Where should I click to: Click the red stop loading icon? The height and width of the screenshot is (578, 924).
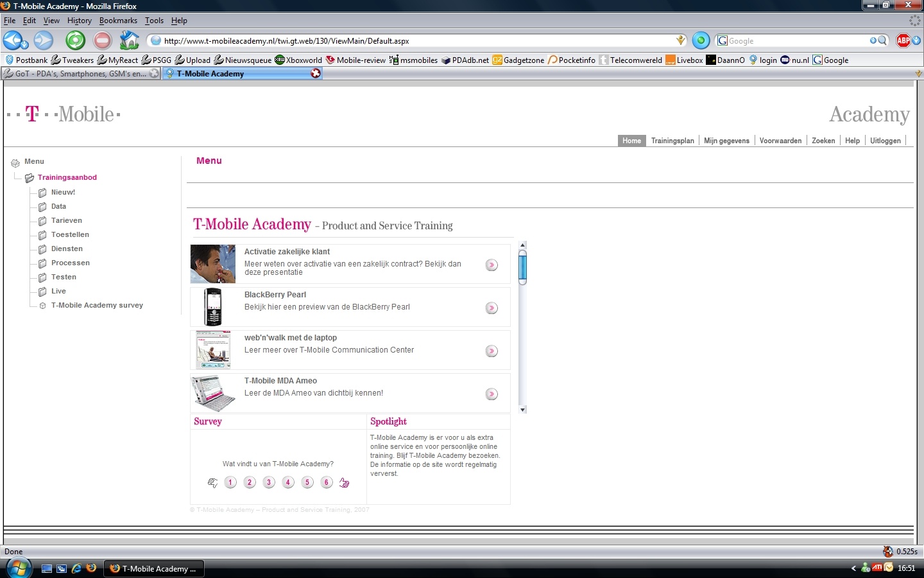coord(102,40)
